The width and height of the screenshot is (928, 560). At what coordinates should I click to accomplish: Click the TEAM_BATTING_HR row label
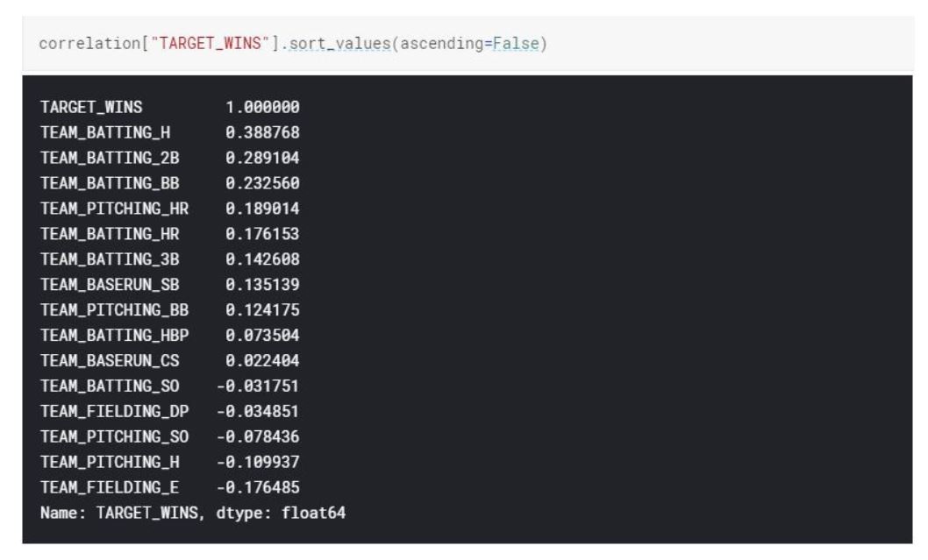tap(110, 234)
